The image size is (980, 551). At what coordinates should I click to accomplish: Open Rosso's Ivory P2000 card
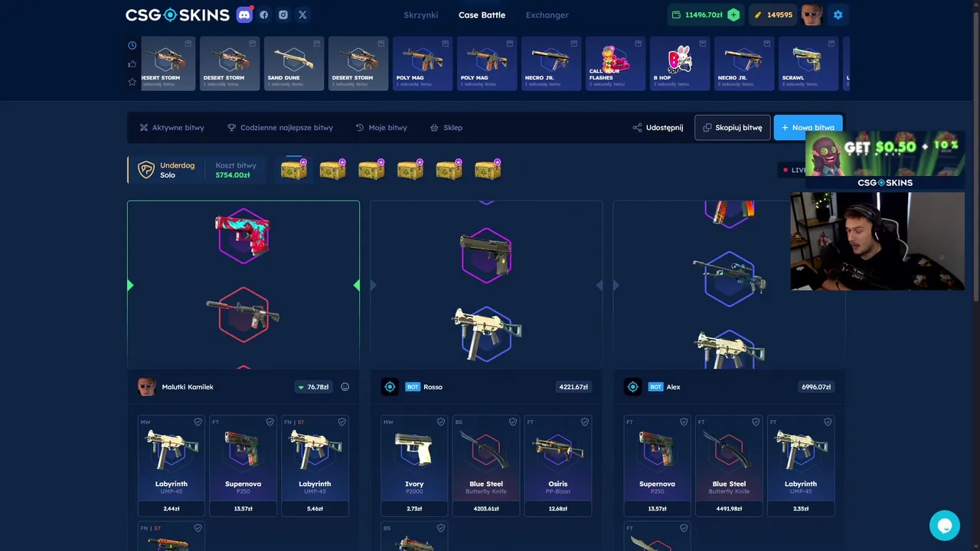pyautogui.click(x=414, y=466)
